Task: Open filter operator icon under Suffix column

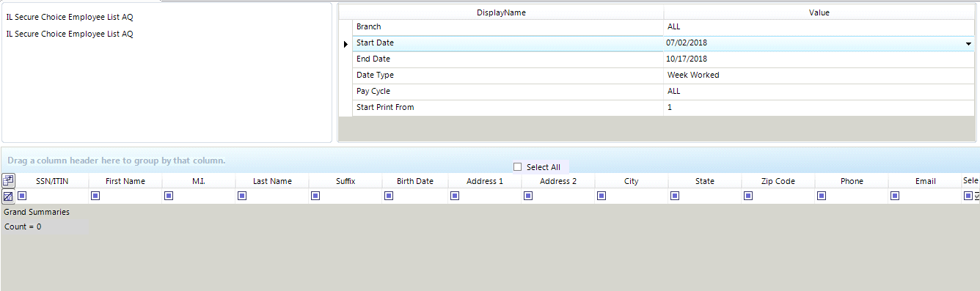Action: (315, 196)
